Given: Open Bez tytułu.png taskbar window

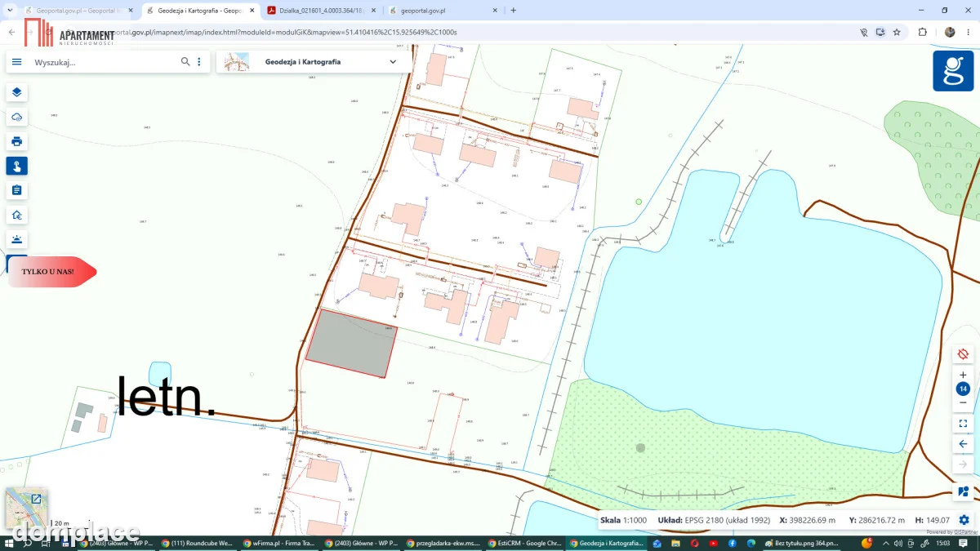Looking at the screenshot, I should (x=801, y=543).
